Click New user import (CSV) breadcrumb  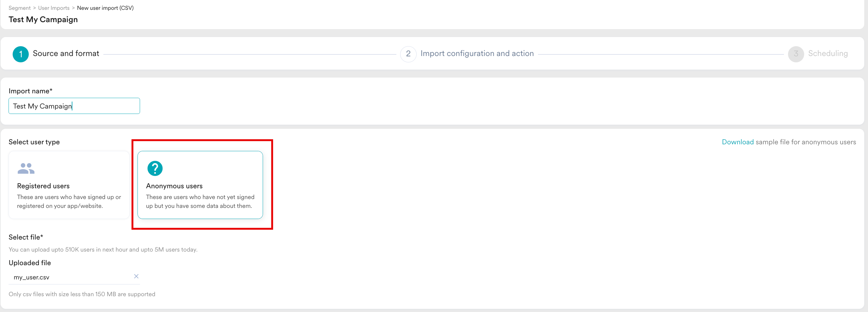coord(105,8)
